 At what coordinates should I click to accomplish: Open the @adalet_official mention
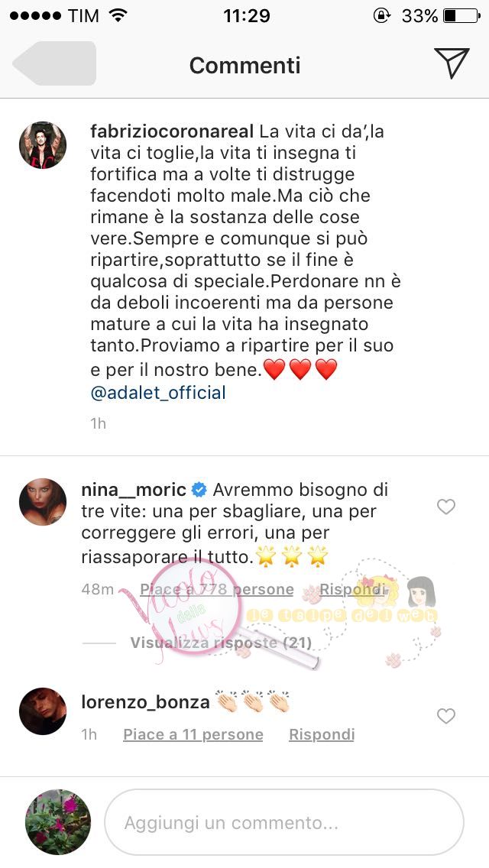pos(158,393)
